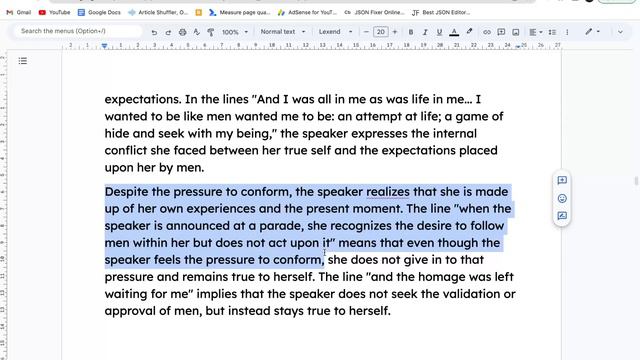Click the font size field showing 20
640x360 pixels.
380,32
